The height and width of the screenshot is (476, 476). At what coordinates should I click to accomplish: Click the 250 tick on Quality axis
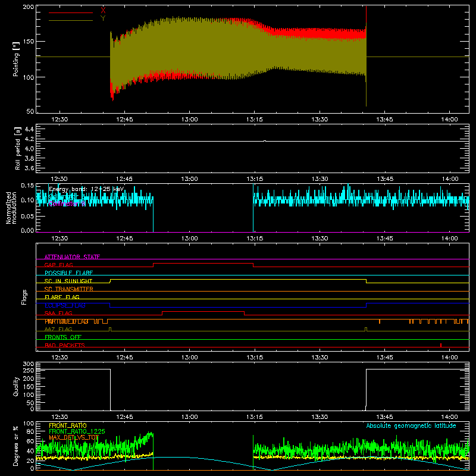[x=29, y=370]
